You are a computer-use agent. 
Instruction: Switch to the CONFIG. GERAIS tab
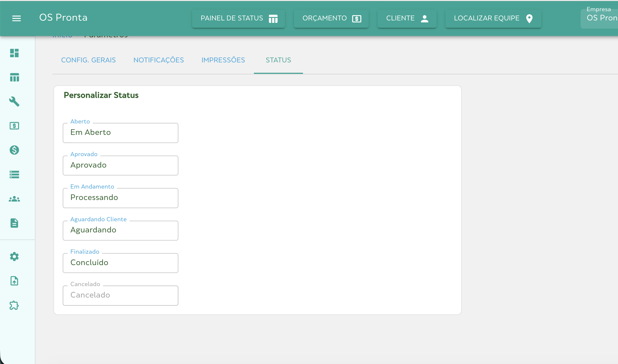(x=88, y=60)
